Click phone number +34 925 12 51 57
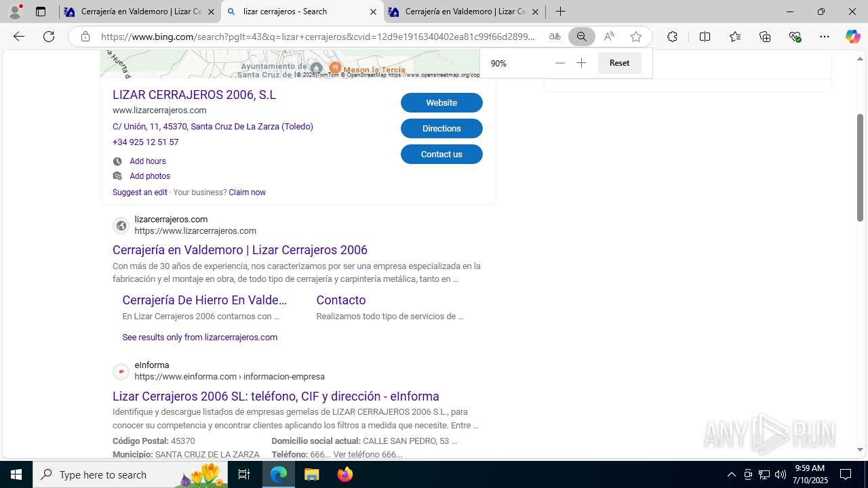Image resolution: width=868 pixels, height=488 pixels. click(146, 142)
